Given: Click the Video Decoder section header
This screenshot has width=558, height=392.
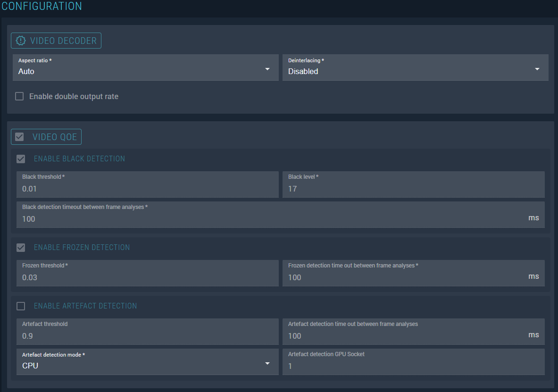Looking at the screenshot, I should pyautogui.click(x=63, y=41).
